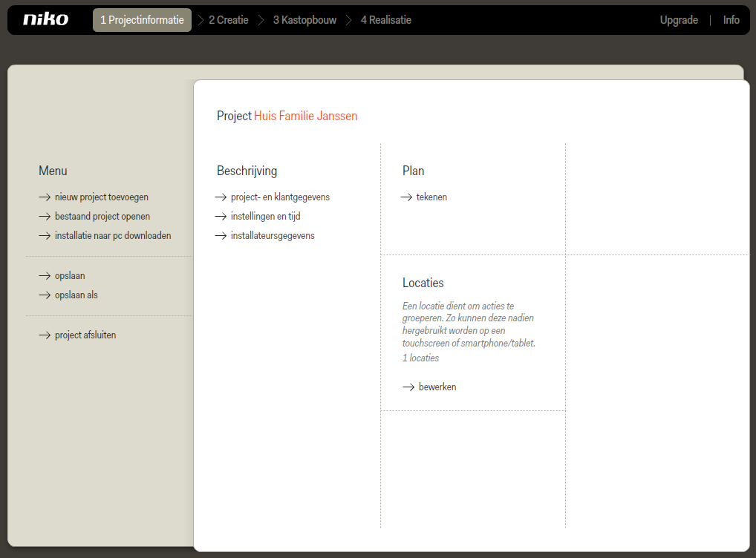Image resolution: width=756 pixels, height=558 pixels.
Task: Select 'nieuw project toevoegen' link
Action: coord(102,197)
